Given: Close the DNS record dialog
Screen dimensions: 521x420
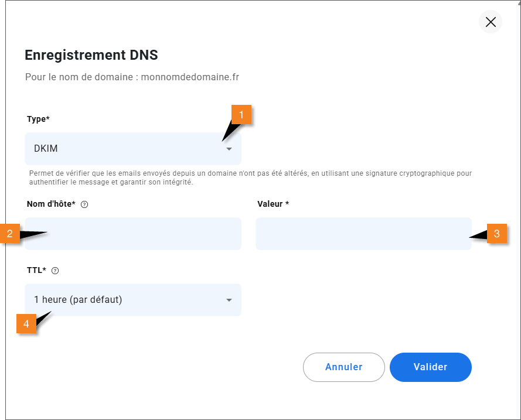Looking at the screenshot, I should click(491, 22).
